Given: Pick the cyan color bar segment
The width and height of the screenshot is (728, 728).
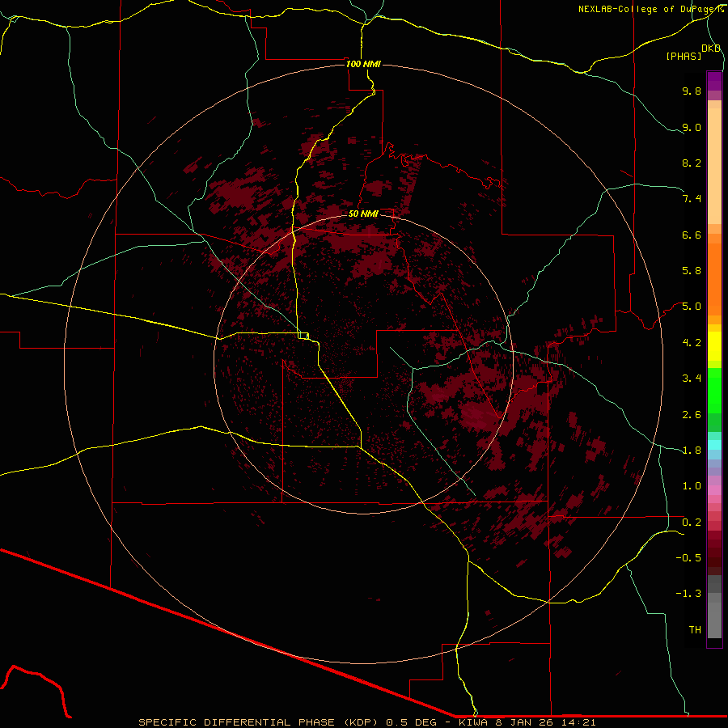Looking at the screenshot, I should pyautogui.click(x=714, y=445).
